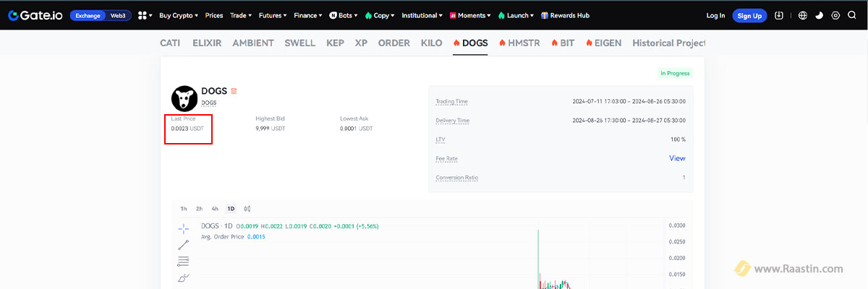The width and height of the screenshot is (868, 289).
Task: Set chart interval to 2h
Action: (x=199, y=209)
